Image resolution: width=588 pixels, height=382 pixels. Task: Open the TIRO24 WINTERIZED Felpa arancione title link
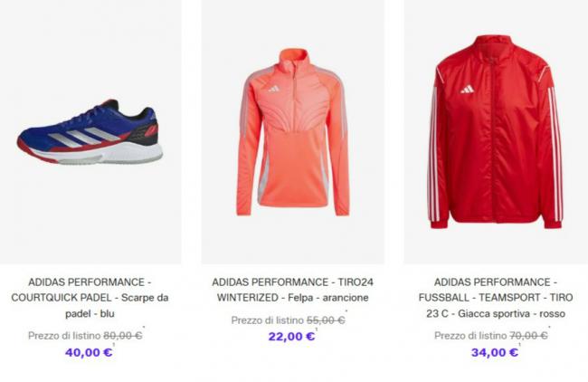pyautogui.click(x=292, y=290)
